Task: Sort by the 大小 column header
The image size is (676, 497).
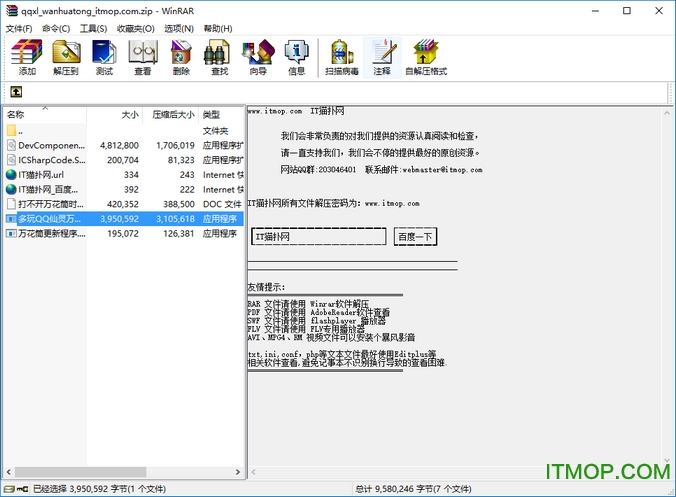Action: (x=115, y=115)
